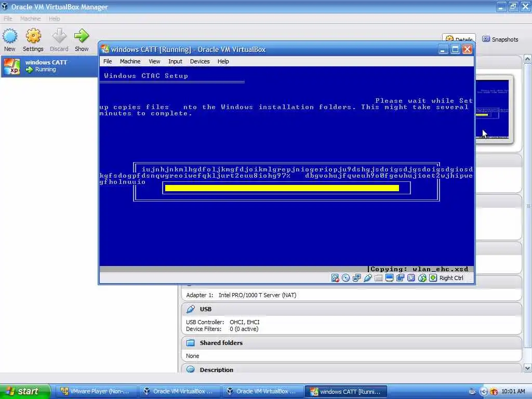This screenshot has height=399, width=532.
Task: Click the Description section header
Action: 352,369
